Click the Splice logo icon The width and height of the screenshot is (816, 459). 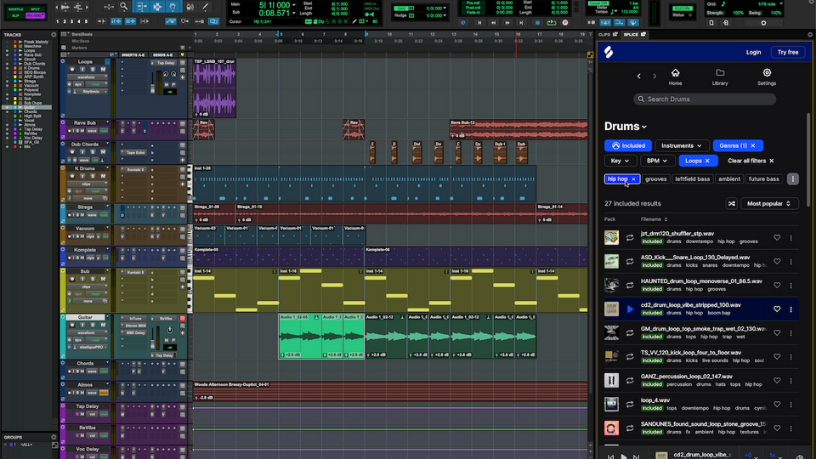point(608,52)
